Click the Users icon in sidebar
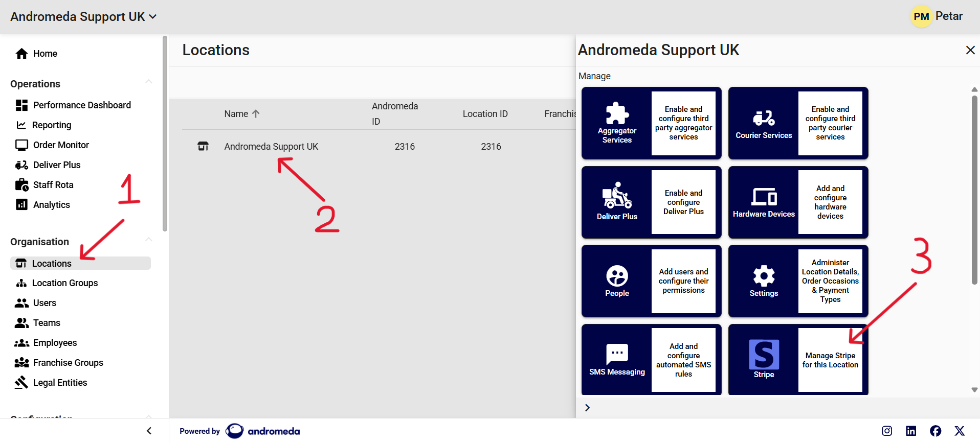 21,303
